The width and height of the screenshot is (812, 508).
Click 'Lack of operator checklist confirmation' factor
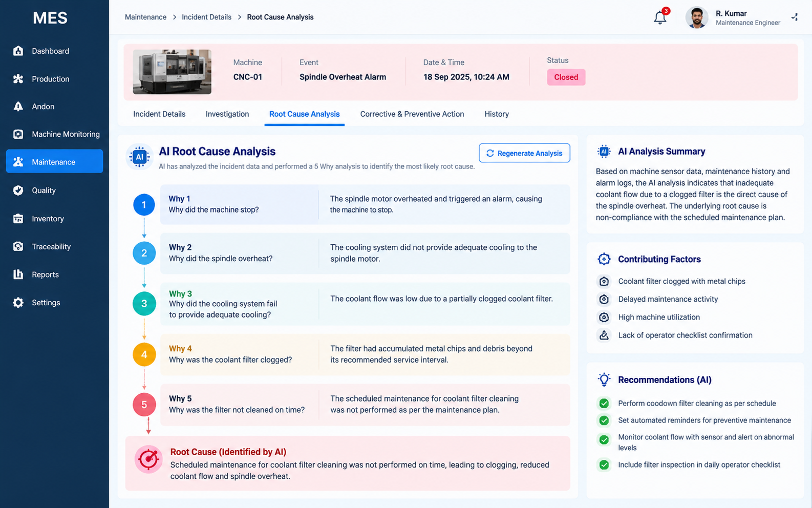[685, 335]
